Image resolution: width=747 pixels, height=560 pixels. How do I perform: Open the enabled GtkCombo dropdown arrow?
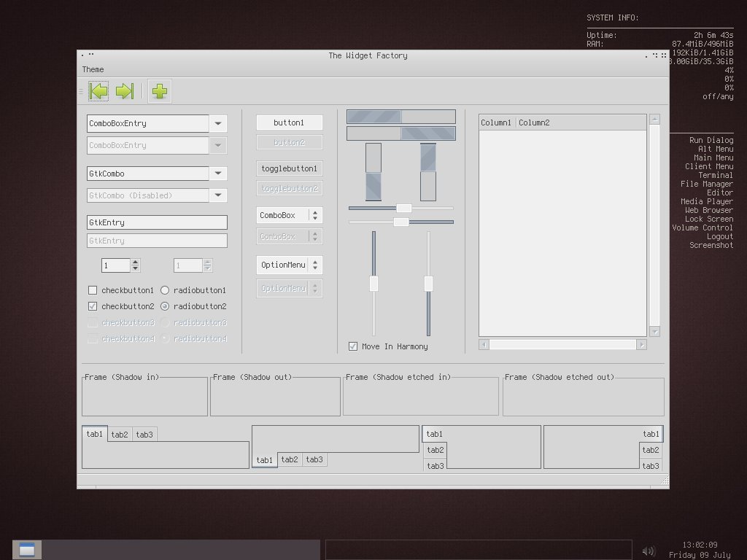(217, 174)
